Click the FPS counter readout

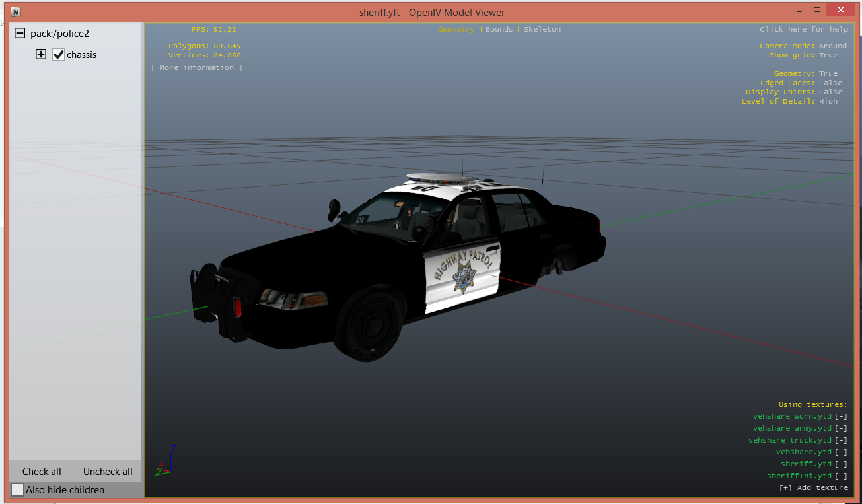coord(213,29)
